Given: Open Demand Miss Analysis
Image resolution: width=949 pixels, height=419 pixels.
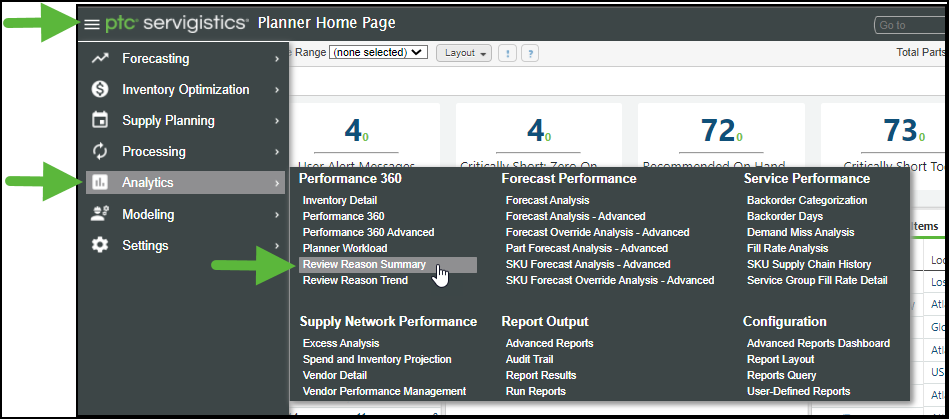Looking at the screenshot, I should tap(801, 233).
